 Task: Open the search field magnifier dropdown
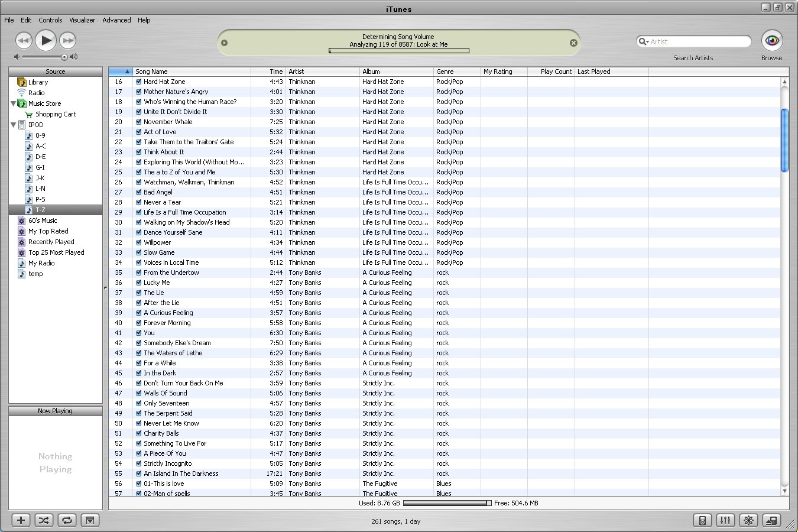pyautogui.click(x=643, y=41)
